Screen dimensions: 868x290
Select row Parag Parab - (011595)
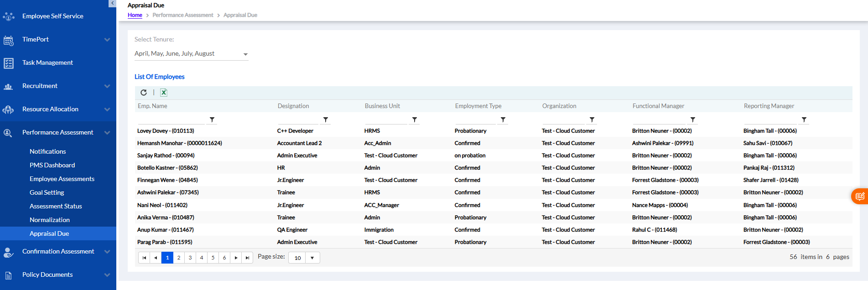(x=494, y=242)
